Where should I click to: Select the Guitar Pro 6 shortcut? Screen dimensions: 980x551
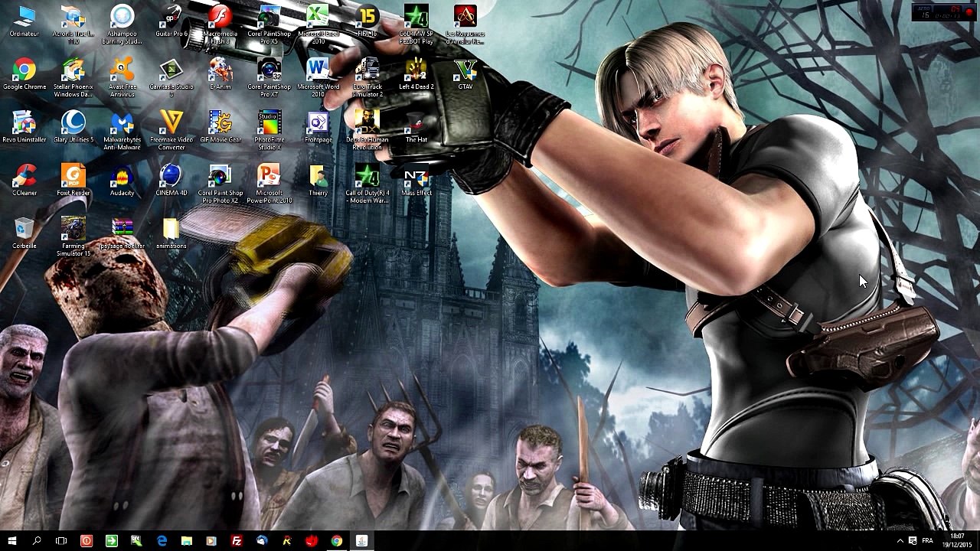point(171,21)
